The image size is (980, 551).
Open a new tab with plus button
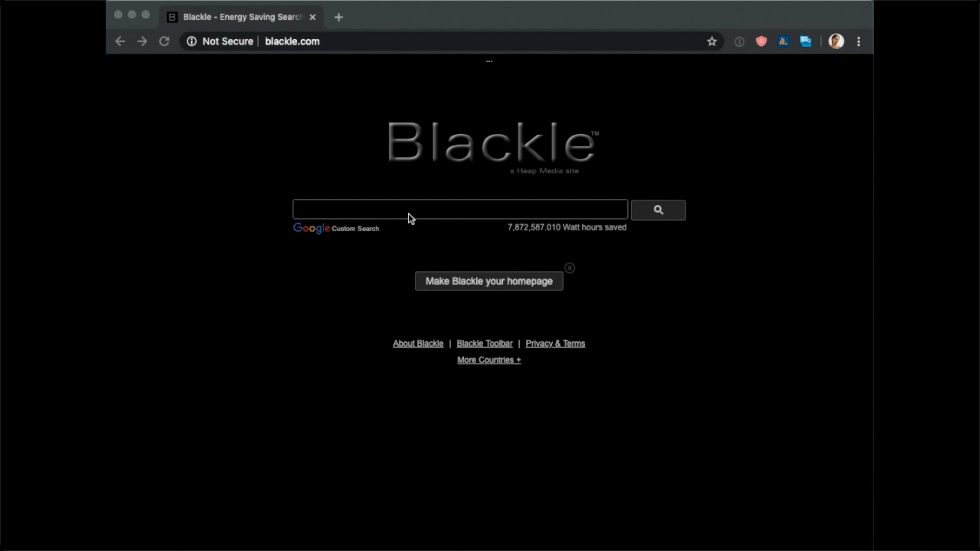coord(339,17)
